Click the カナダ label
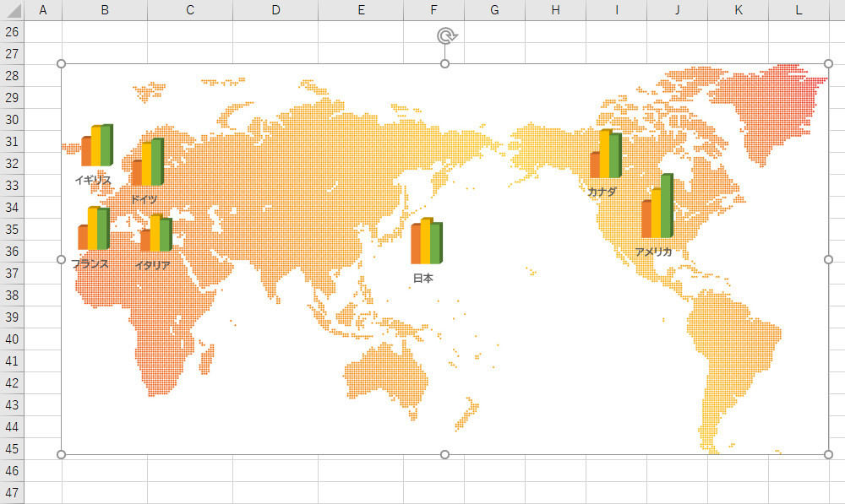Viewport: 845px width, 504px height. (x=602, y=192)
